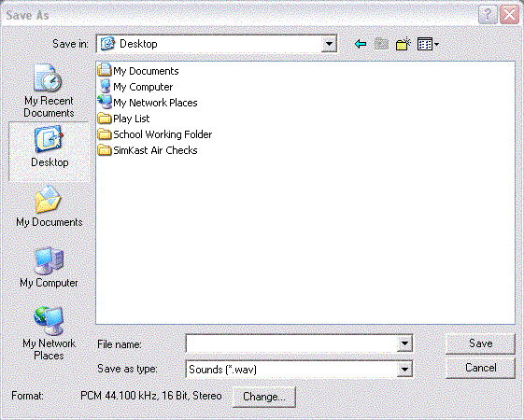Select the Play List folder
The width and height of the screenshot is (524, 420).
[123, 119]
